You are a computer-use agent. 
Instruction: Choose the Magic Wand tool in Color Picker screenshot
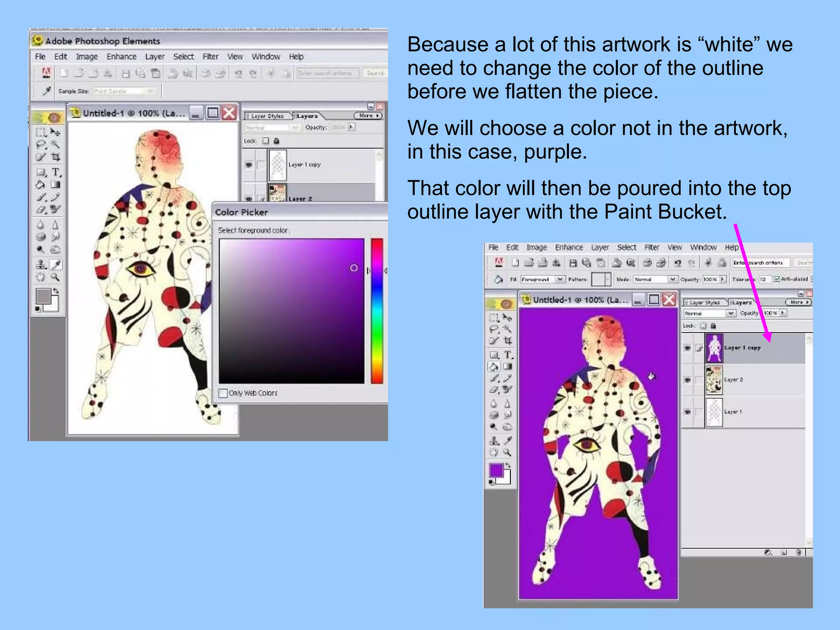coord(55,144)
